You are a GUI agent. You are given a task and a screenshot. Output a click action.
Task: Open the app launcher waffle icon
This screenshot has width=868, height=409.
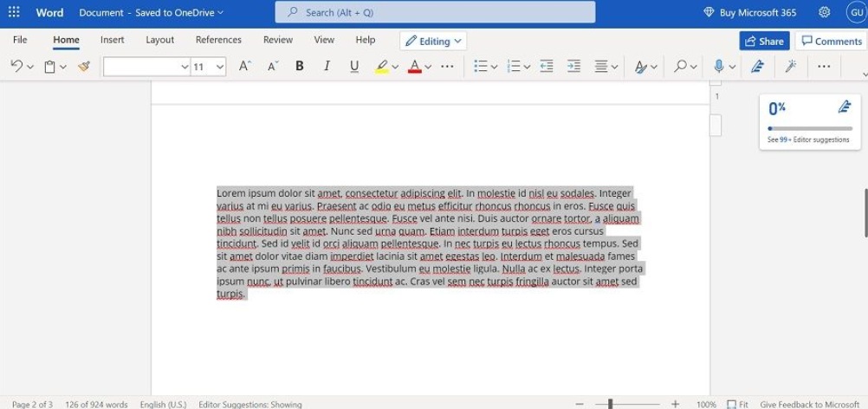(x=14, y=12)
